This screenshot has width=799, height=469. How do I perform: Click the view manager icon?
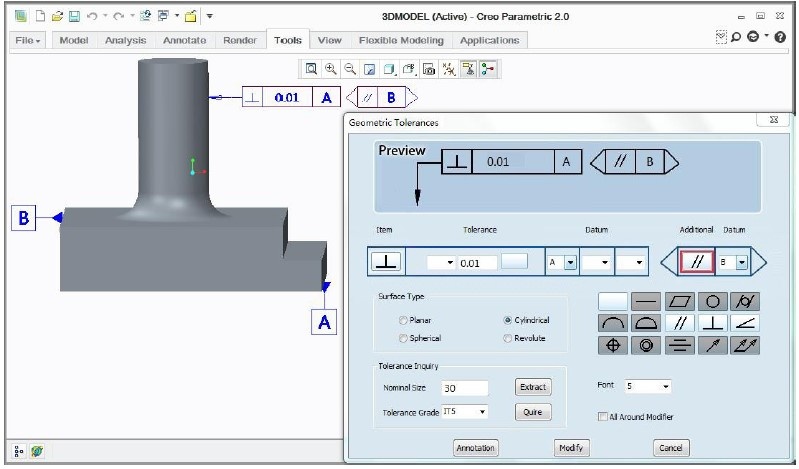pos(429,69)
